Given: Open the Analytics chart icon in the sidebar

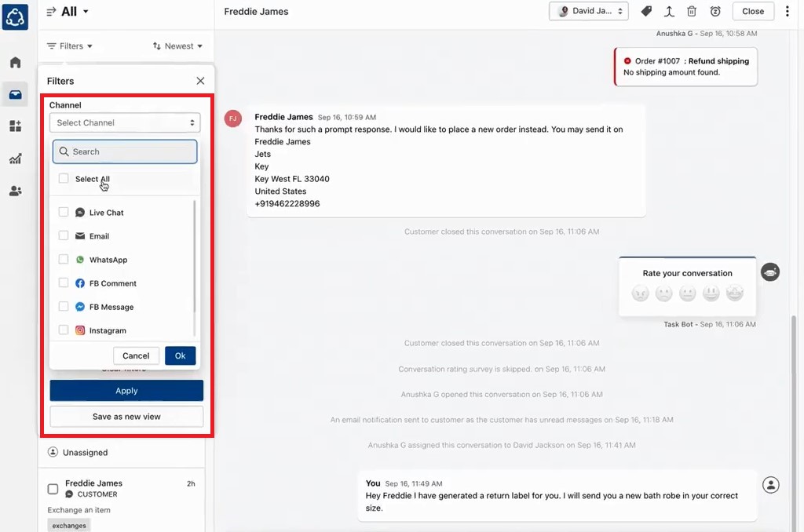Looking at the screenshot, I should [15, 159].
